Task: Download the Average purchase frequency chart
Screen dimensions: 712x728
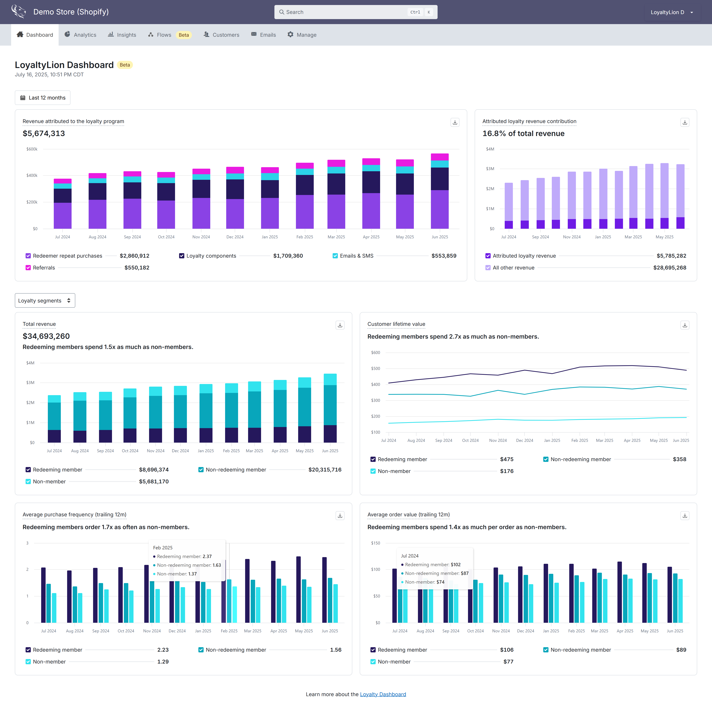Action: click(340, 516)
